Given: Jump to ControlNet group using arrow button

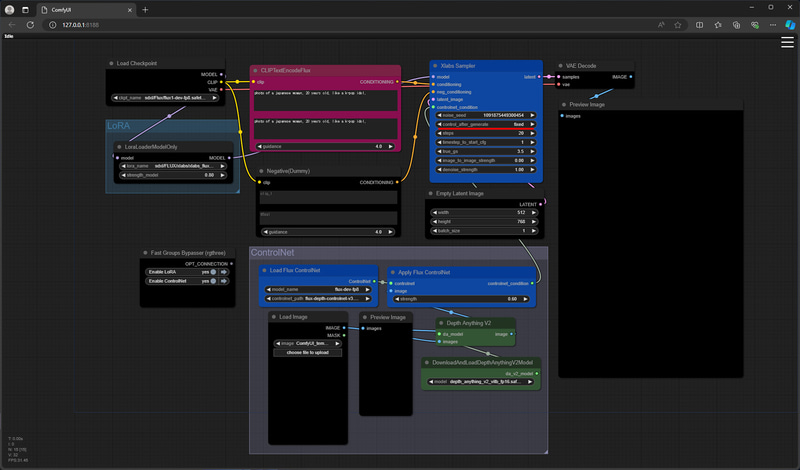Looking at the screenshot, I should coord(224,281).
